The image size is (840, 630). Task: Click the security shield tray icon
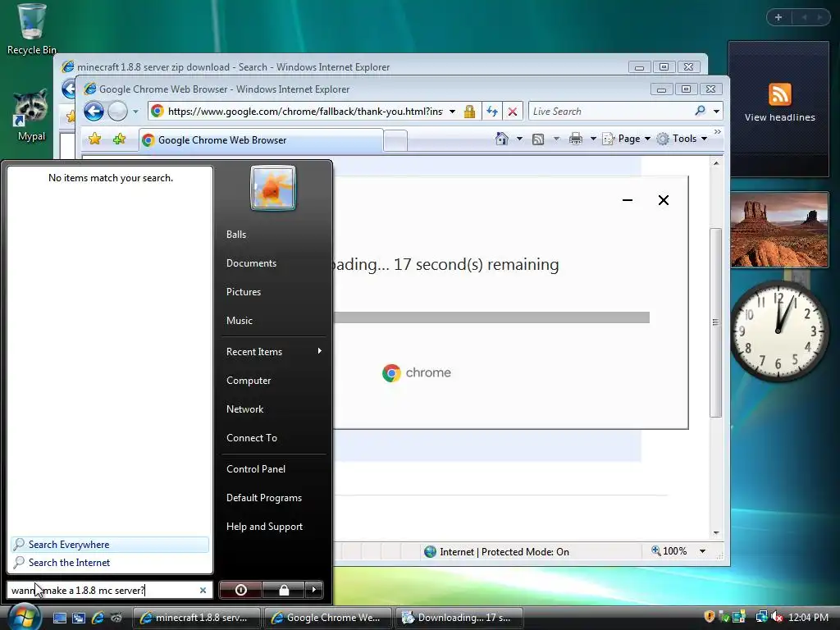pyautogui.click(x=710, y=617)
